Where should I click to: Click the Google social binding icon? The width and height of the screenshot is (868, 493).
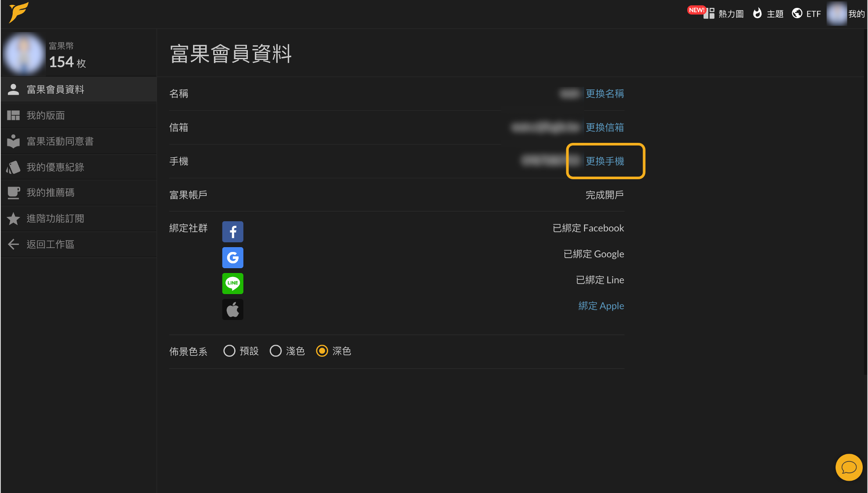click(232, 258)
